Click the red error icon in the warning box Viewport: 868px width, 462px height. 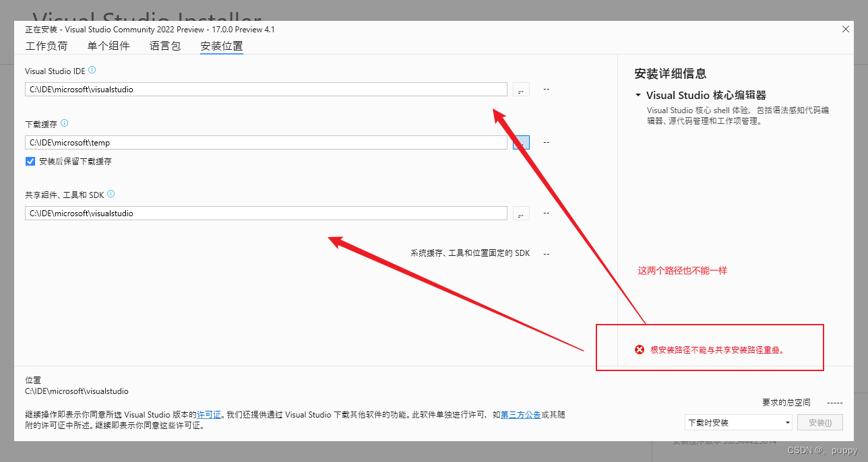(x=639, y=350)
